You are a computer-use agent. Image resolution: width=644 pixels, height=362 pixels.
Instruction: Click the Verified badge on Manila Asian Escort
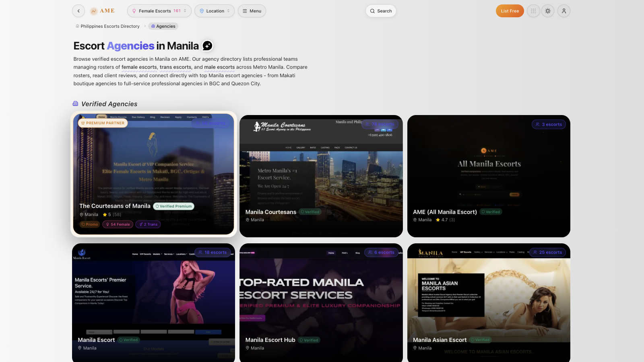tap(481, 340)
